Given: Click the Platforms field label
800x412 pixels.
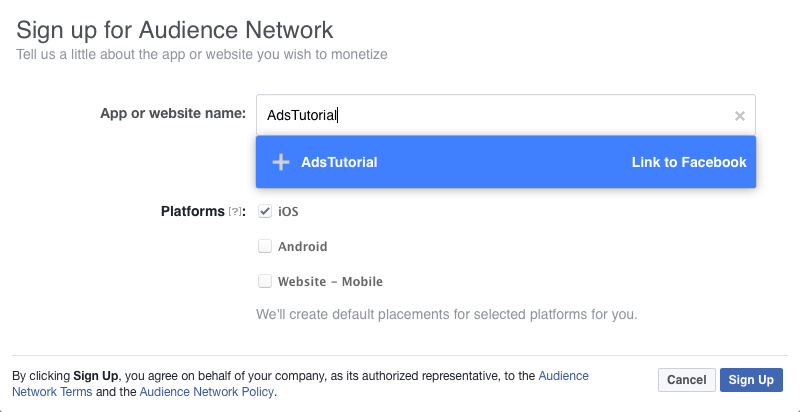Looking at the screenshot, I should point(193,211).
